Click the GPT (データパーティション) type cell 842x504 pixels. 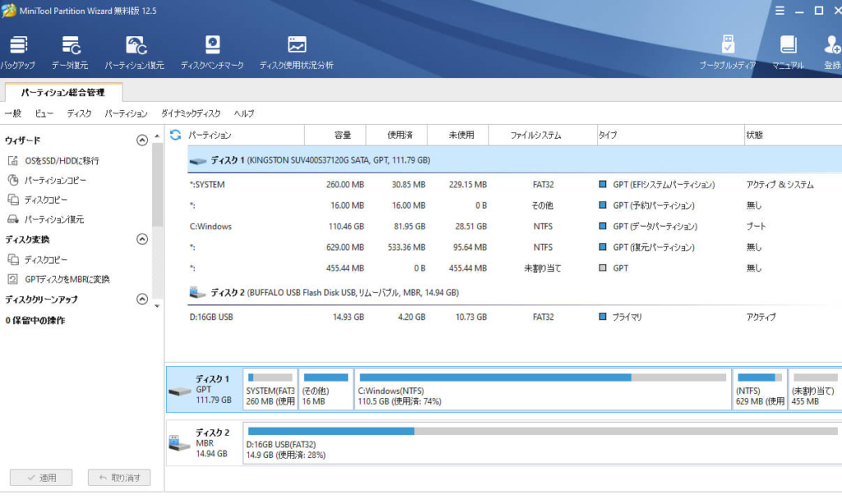pyautogui.click(x=655, y=226)
